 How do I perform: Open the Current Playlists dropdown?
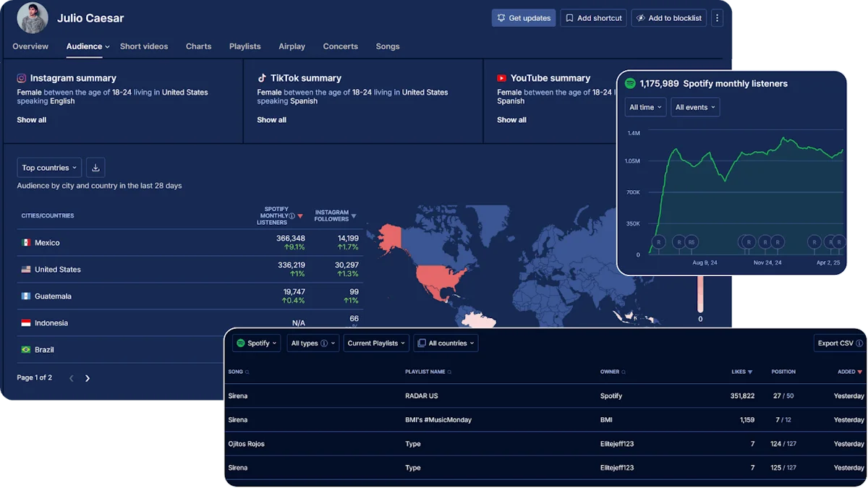[x=376, y=343]
